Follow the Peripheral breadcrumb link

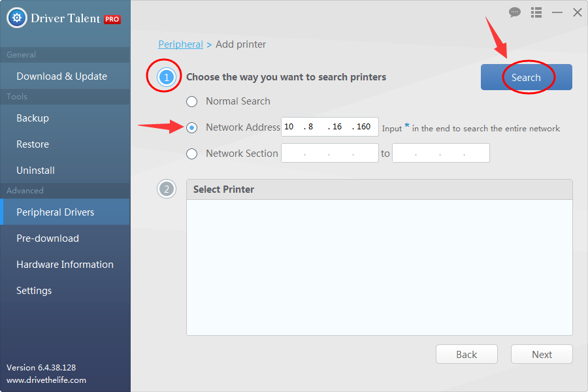(x=180, y=44)
